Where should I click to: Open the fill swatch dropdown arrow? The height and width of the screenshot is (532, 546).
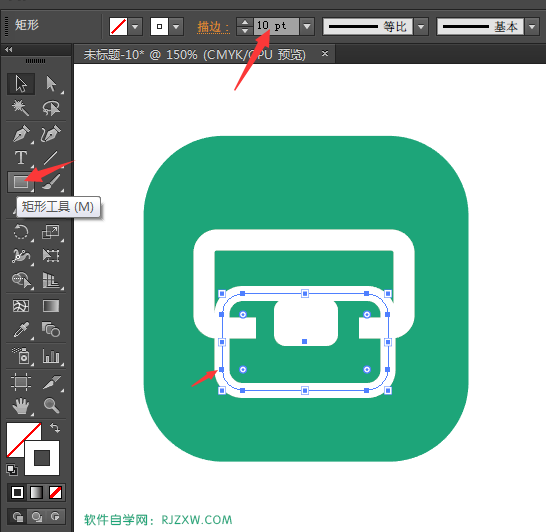135,26
